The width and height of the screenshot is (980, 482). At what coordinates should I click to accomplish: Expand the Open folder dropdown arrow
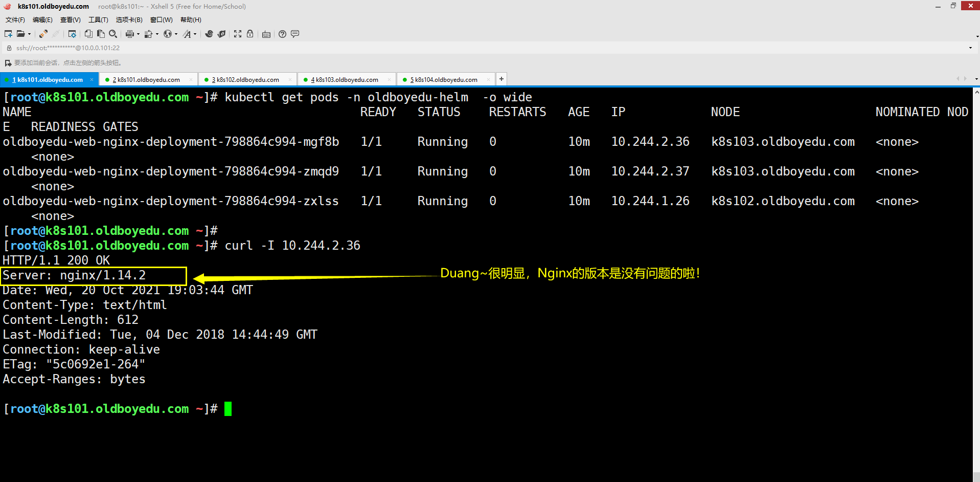pos(29,34)
